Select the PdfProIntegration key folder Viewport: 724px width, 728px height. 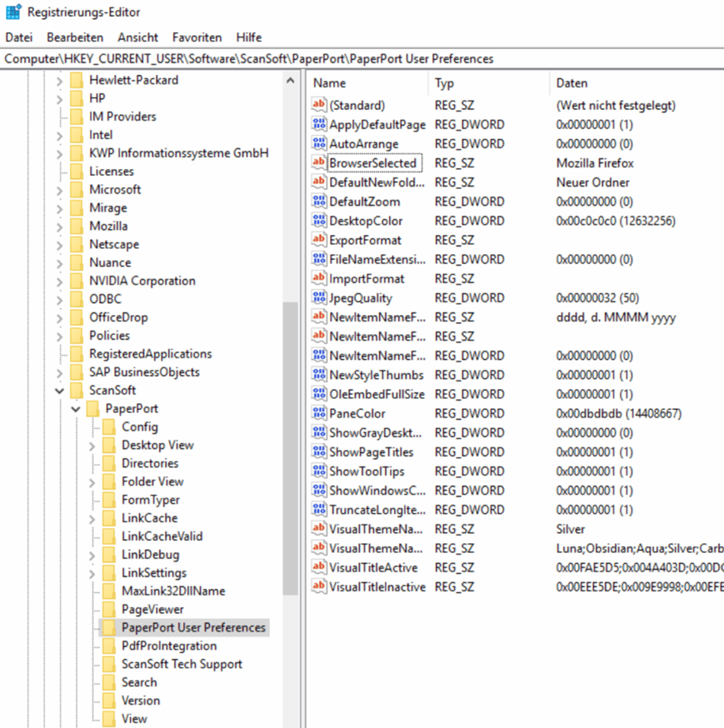(167, 646)
